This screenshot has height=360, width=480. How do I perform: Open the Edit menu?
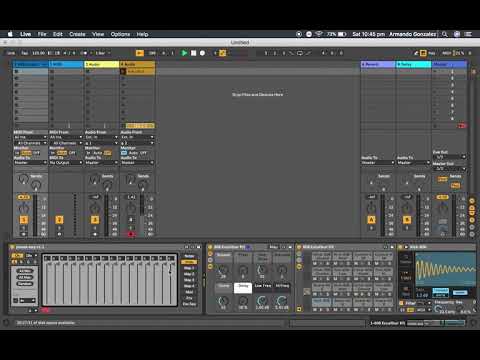pos(58,34)
